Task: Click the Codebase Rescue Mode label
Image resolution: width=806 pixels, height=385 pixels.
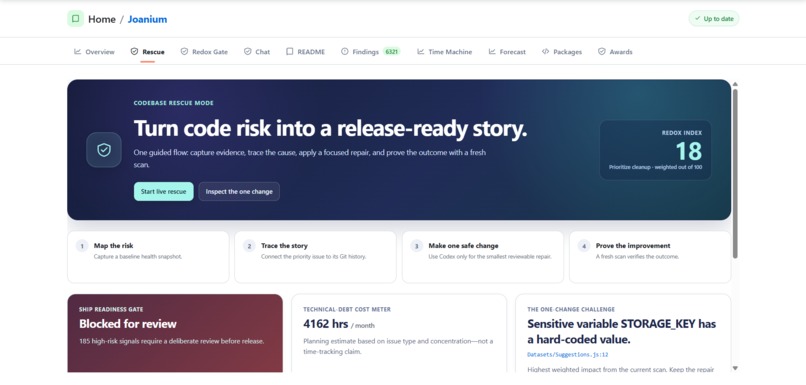Action: pyautogui.click(x=174, y=103)
